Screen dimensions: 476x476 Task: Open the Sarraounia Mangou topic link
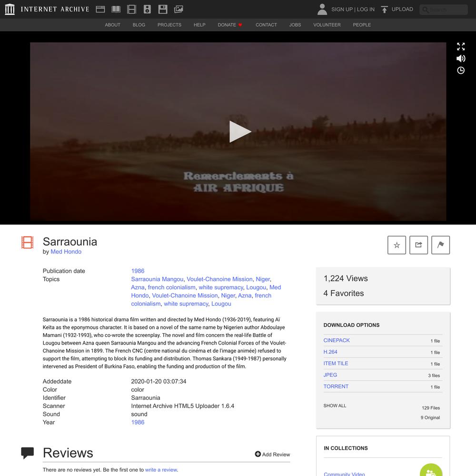(x=157, y=279)
